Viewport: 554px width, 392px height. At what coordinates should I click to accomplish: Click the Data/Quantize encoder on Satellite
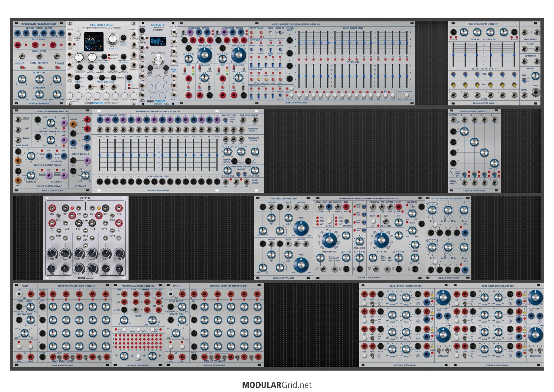158,61
